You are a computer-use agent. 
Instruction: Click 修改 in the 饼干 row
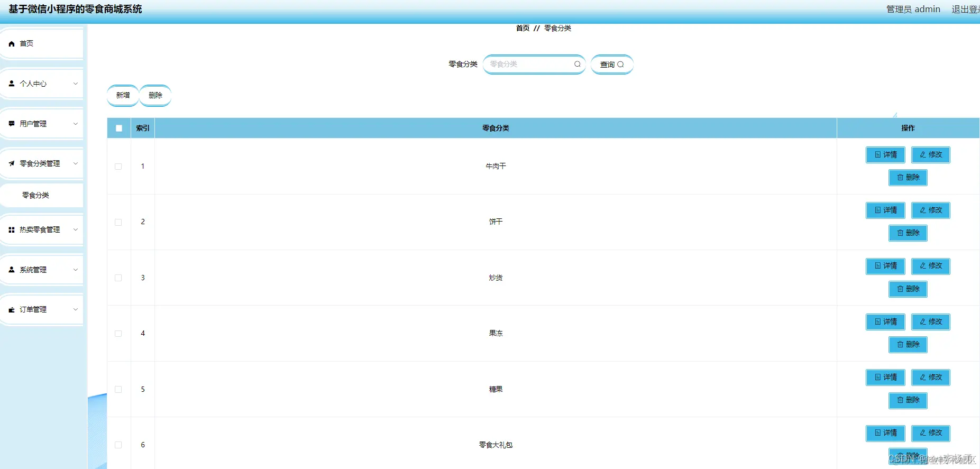click(x=931, y=210)
